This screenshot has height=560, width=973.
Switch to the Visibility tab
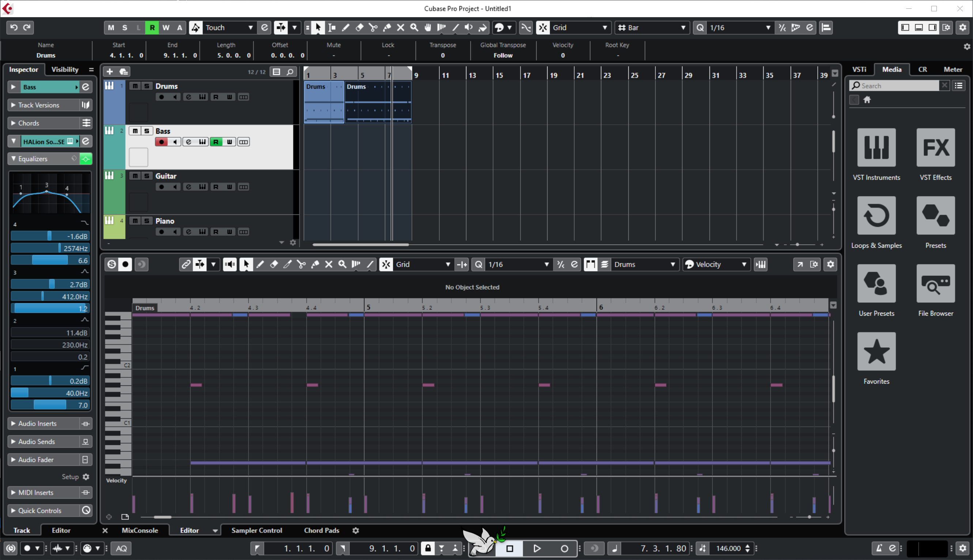coord(65,69)
